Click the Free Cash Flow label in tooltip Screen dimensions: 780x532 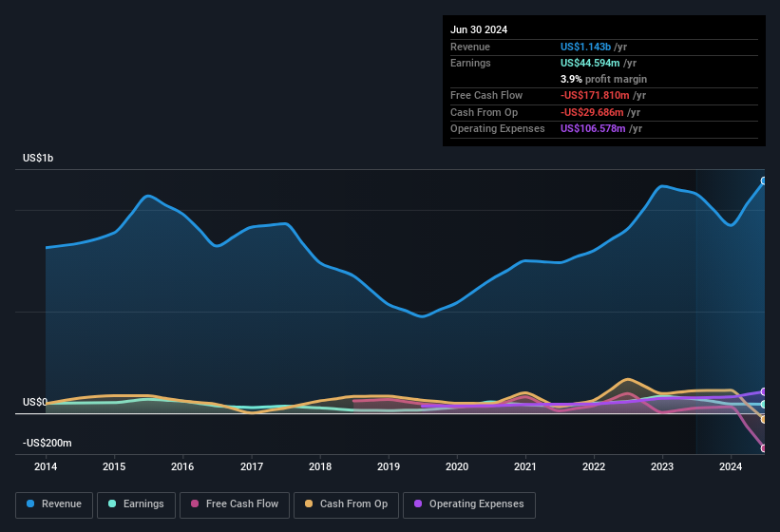(x=486, y=95)
